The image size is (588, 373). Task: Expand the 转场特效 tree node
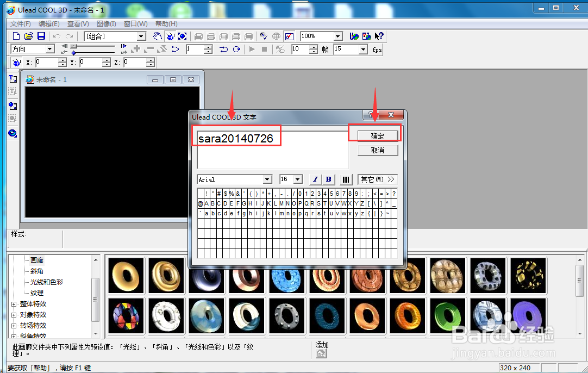pyautogui.click(x=14, y=326)
